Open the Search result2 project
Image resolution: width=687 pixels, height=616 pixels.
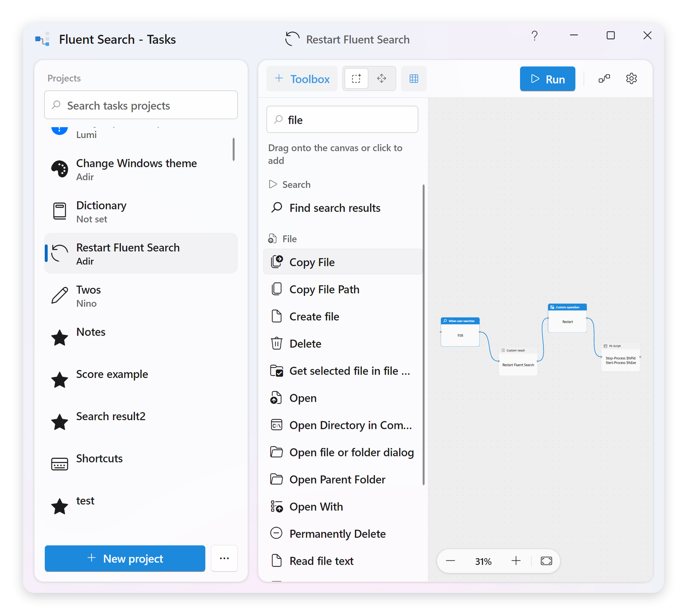point(141,422)
